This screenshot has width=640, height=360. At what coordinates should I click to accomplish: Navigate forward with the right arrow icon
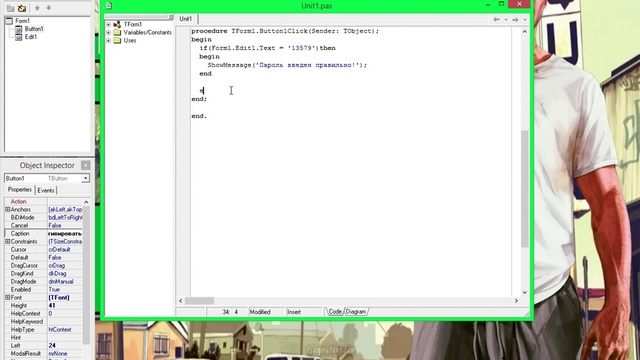click(516, 20)
